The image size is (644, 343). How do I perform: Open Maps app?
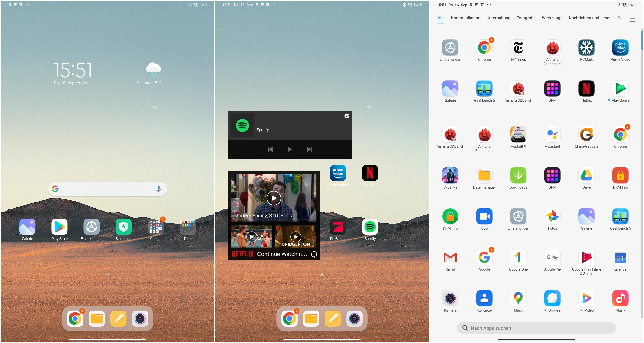pos(518,298)
